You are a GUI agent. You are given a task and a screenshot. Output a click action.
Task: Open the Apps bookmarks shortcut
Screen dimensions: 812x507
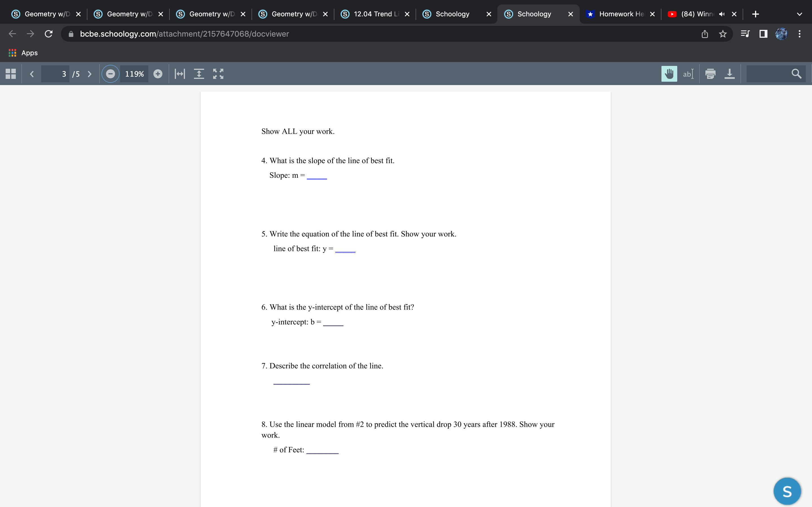[23, 53]
